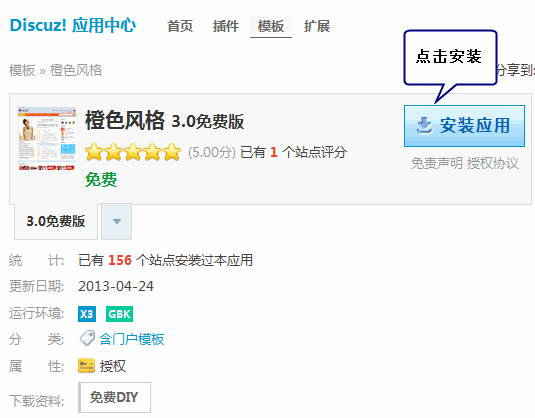Click the green GBK encoding badge

click(x=119, y=314)
